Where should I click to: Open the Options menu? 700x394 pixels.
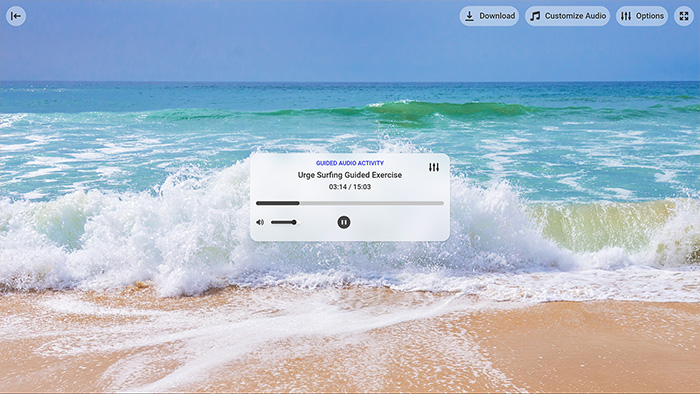(642, 16)
